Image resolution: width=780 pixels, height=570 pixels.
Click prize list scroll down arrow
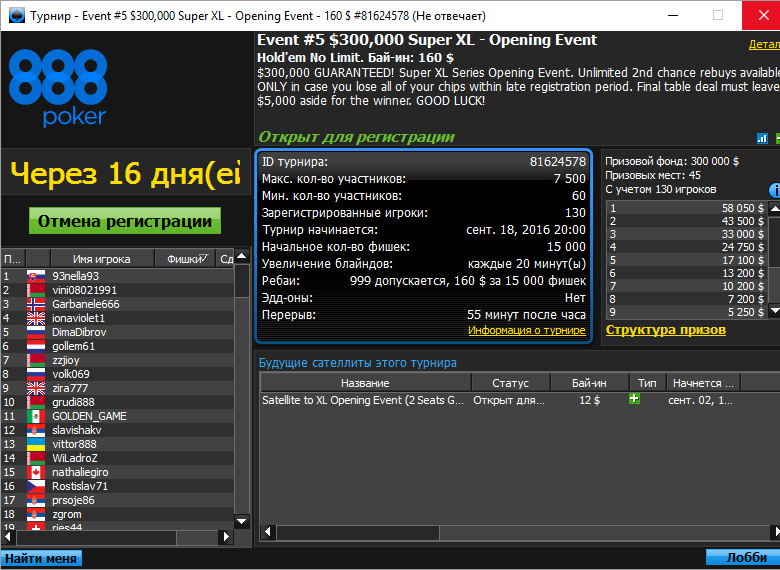coord(775,311)
